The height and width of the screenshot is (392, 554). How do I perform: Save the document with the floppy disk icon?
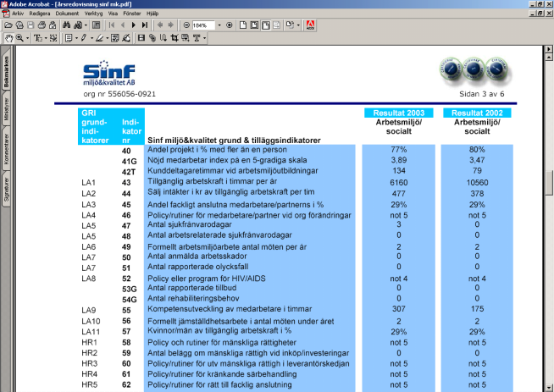pyautogui.click(x=30, y=25)
